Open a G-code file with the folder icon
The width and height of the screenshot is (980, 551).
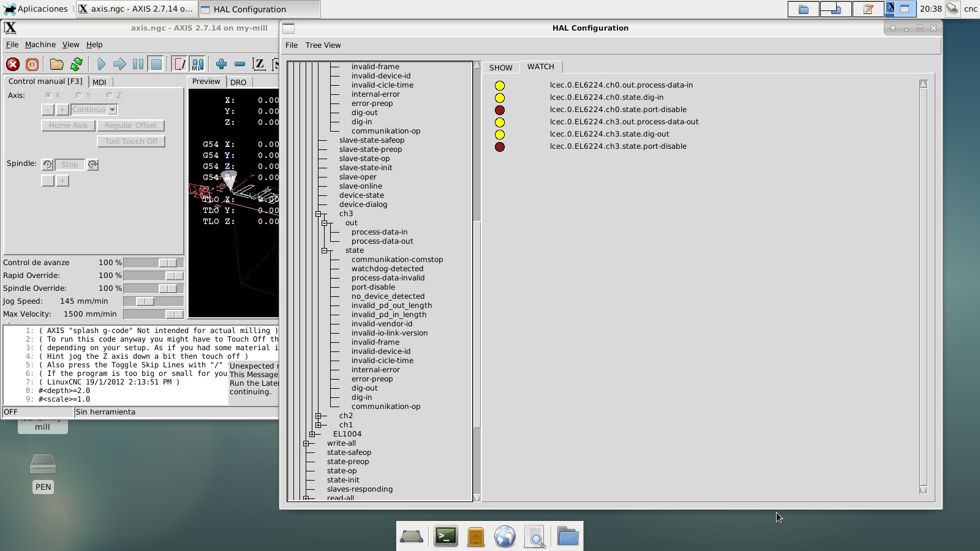pyautogui.click(x=57, y=64)
